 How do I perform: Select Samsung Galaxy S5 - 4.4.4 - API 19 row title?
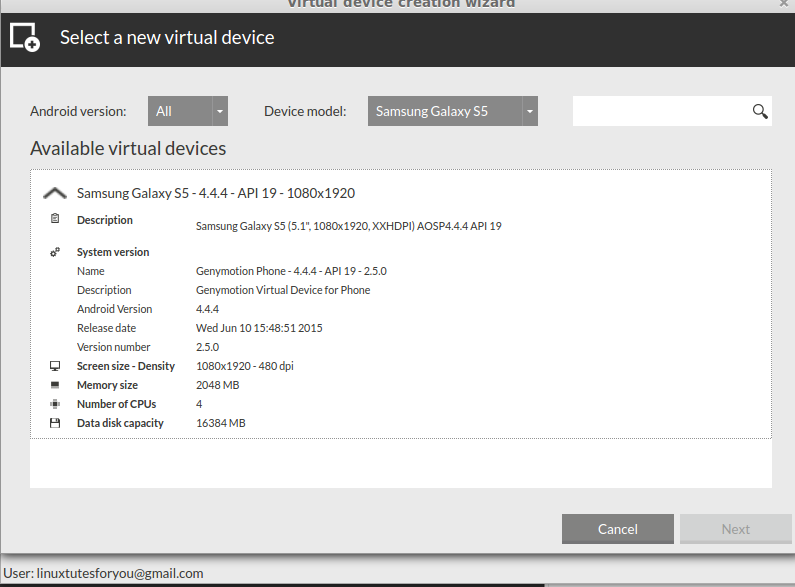point(216,193)
